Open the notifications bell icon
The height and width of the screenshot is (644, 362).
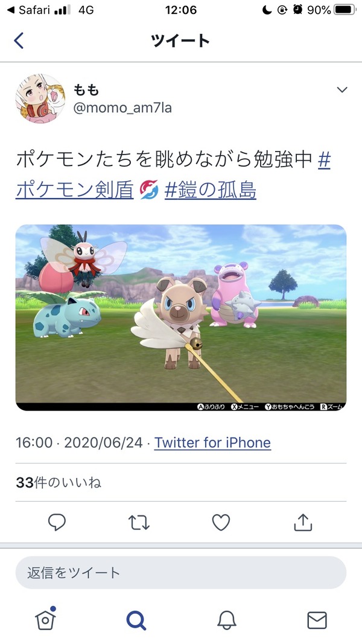pos(227,620)
